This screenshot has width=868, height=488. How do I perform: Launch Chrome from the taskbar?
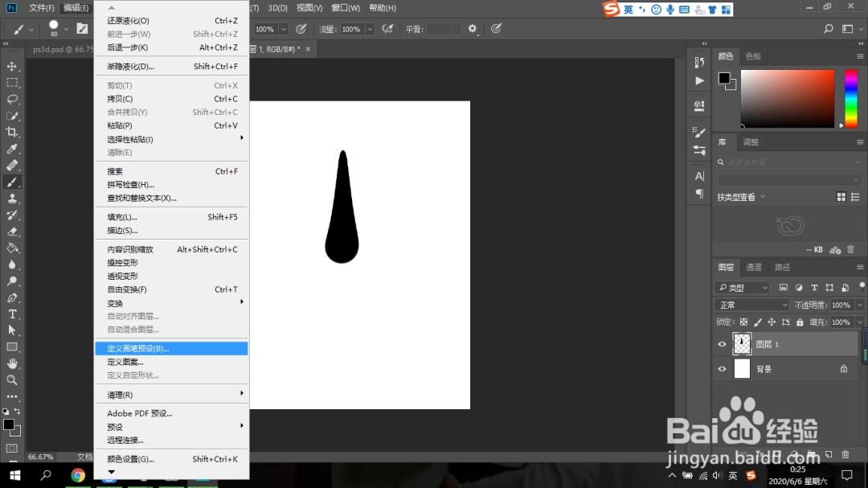pos(77,475)
